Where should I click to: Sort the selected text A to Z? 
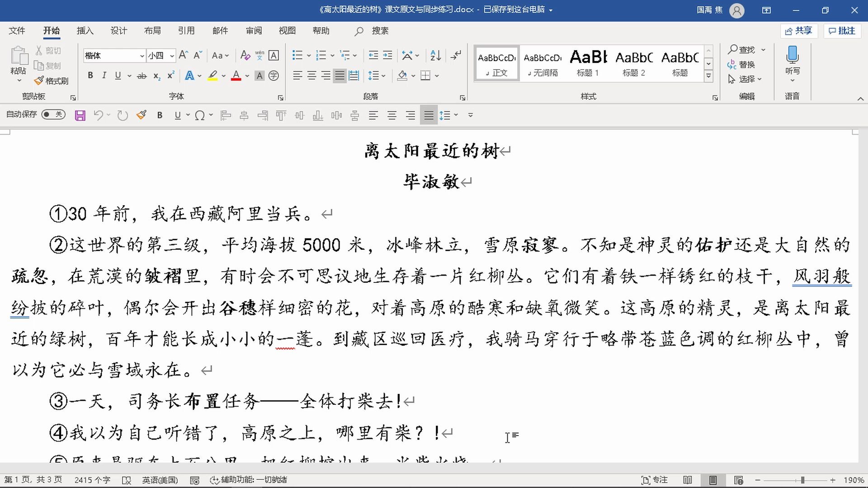435,55
